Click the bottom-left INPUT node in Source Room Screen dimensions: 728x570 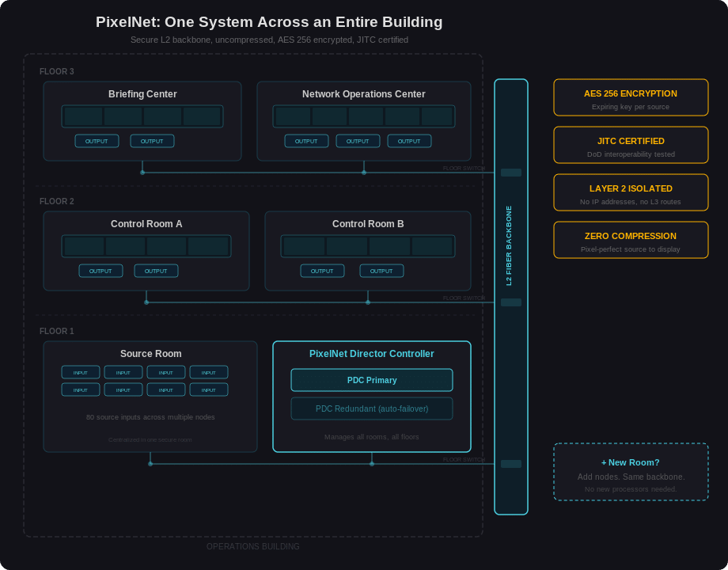click(81, 389)
